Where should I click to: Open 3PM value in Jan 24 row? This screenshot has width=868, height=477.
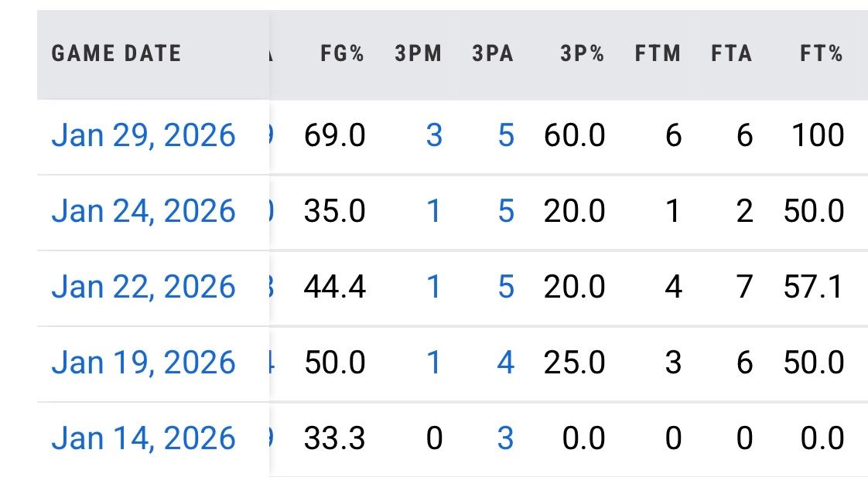(x=434, y=211)
